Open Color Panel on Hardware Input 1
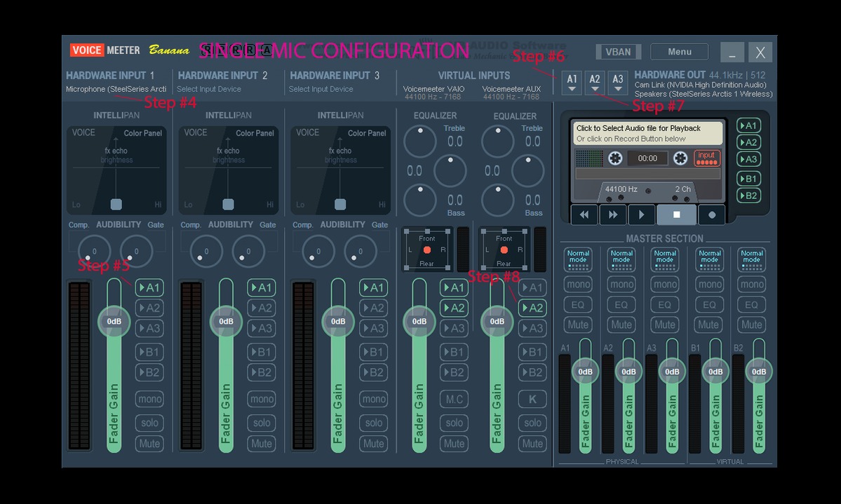Screen dimensions: 841x504 pos(142,133)
